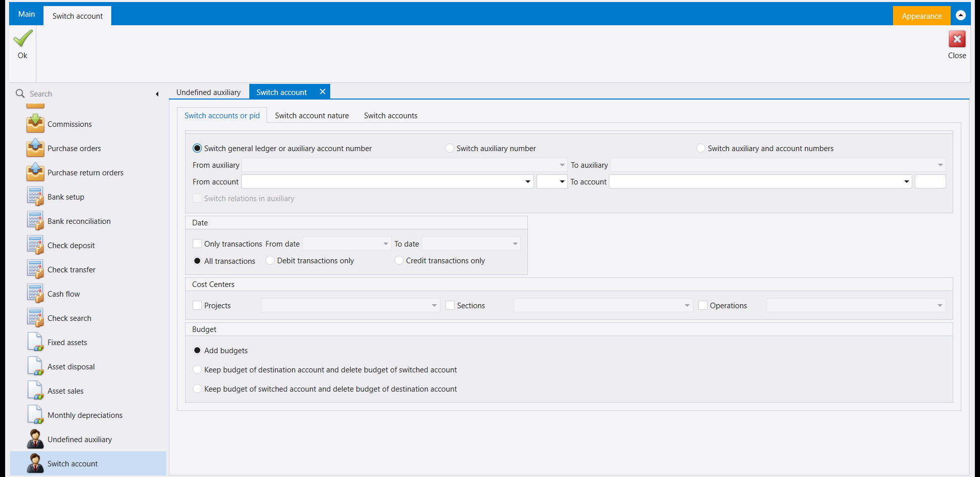Open Asset disposal icon
The height and width of the screenshot is (477, 980).
coord(35,366)
